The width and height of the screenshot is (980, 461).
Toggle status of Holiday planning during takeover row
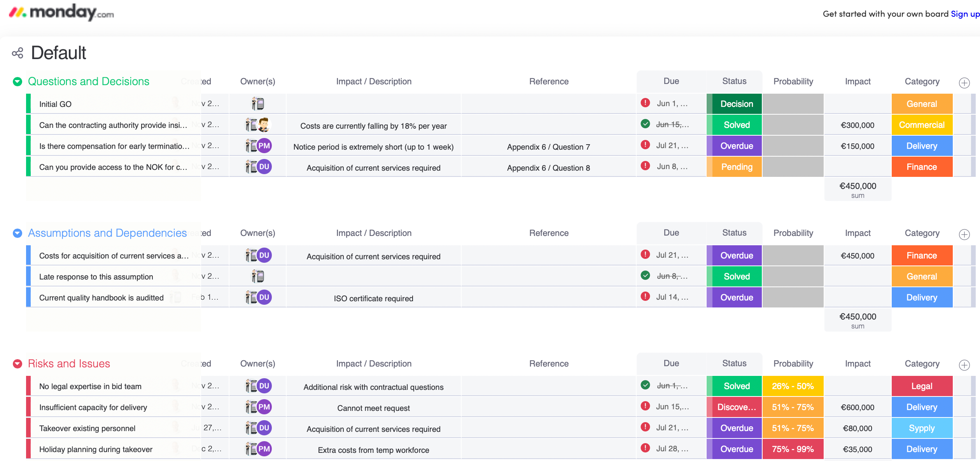(x=736, y=449)
